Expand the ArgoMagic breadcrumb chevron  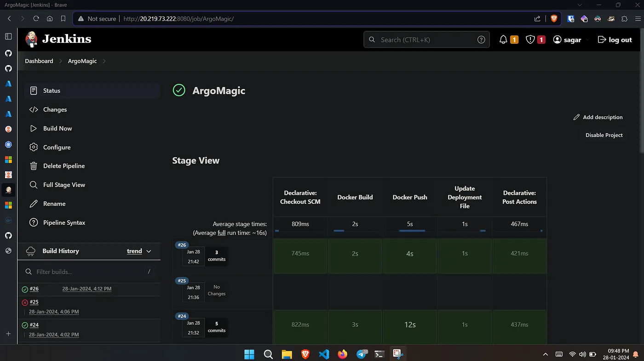point(104,61)
